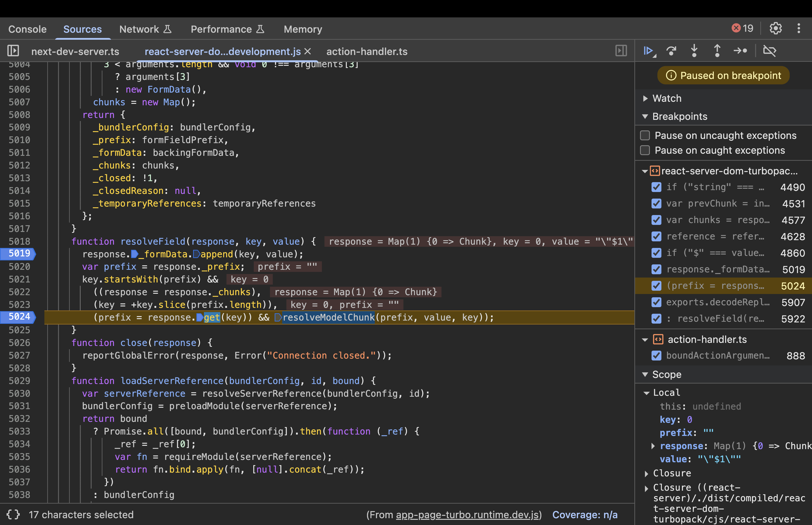Enable Pause on caught exceptions
Viewport: 812px width, 525px height.
[645, 150]
